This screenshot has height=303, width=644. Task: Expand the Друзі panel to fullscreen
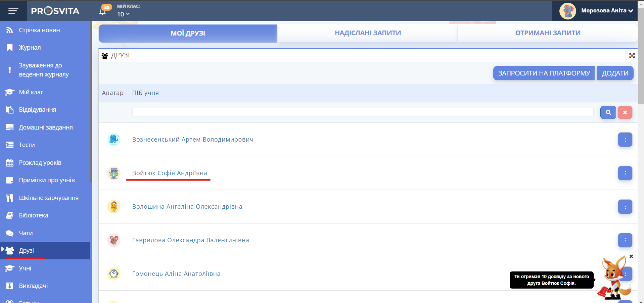click(x=632, y=56)
